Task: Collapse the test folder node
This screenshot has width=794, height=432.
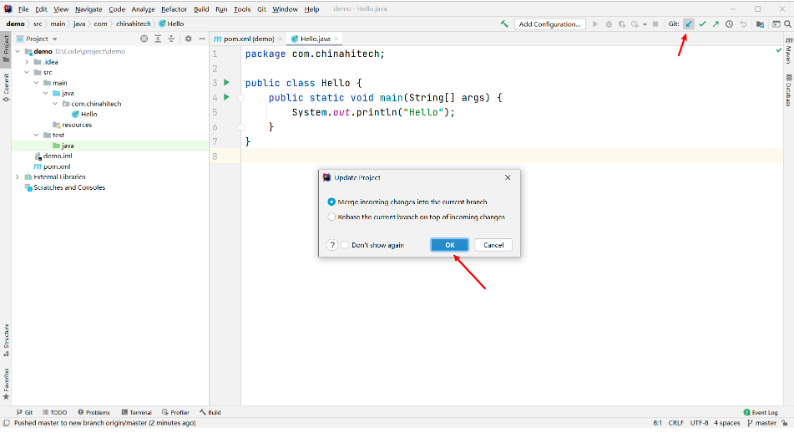Action: 36,135
